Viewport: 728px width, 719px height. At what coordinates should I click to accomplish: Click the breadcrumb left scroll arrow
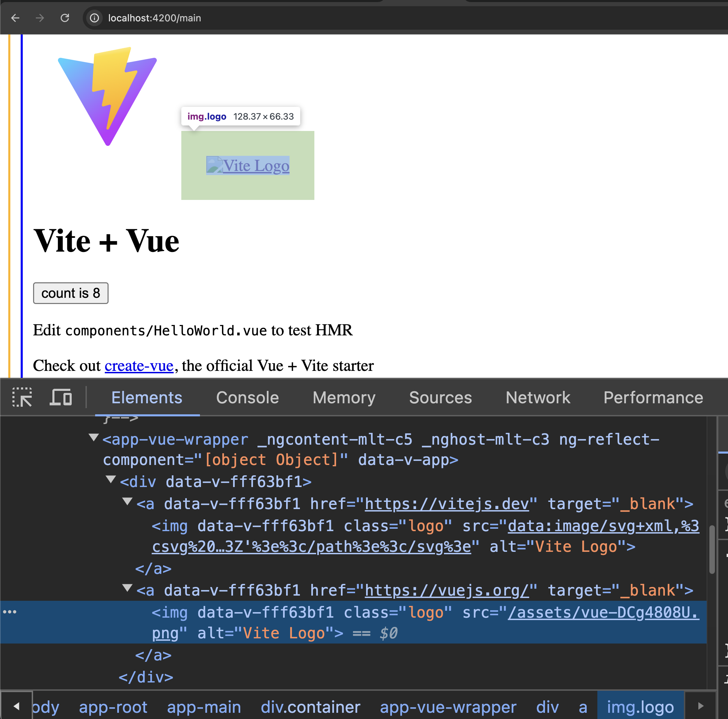point(17,707)
